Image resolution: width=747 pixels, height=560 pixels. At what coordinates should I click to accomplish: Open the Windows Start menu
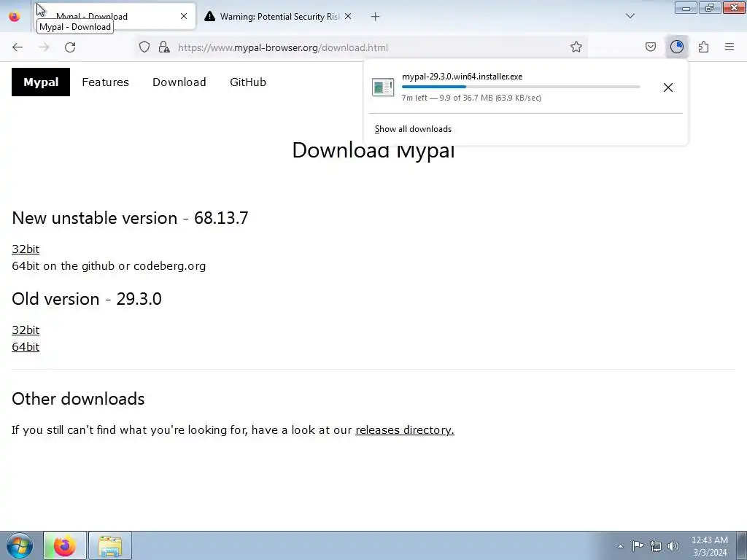[x=20, y=545]
